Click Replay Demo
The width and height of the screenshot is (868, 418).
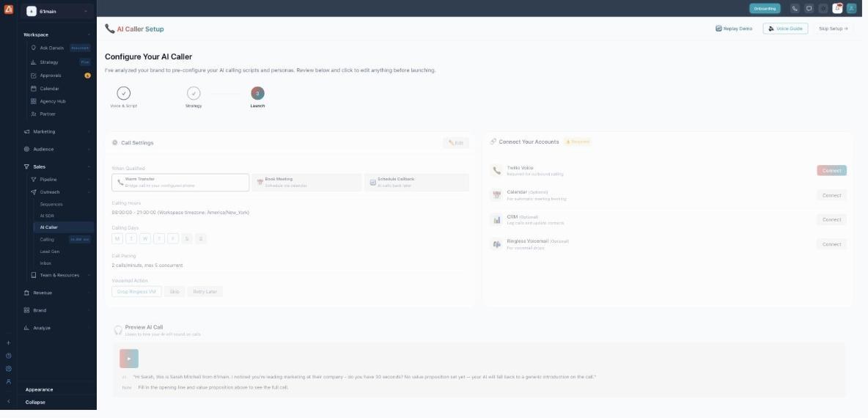coord(734,29)
